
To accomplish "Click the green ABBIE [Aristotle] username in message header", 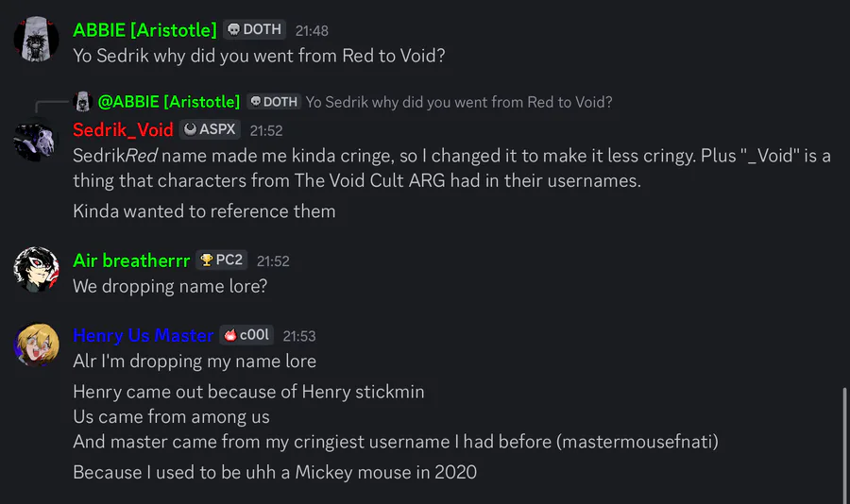I will [144, 30].
